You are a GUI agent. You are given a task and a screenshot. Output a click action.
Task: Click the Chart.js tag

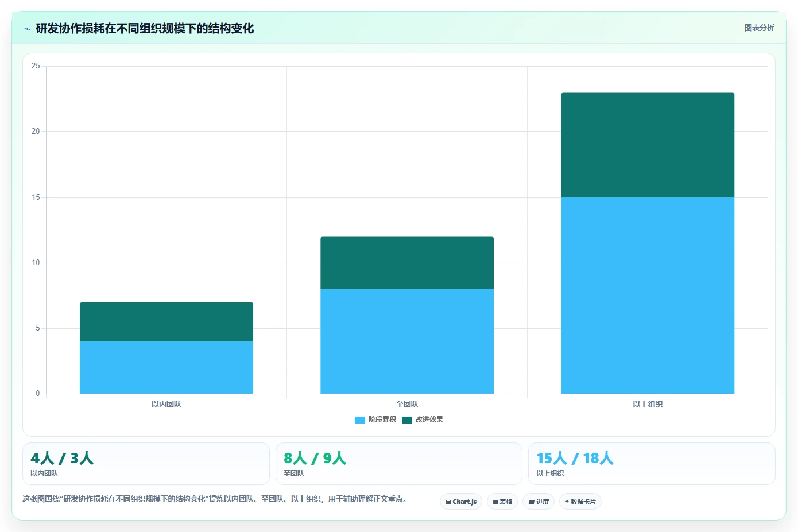coord(461,502)
